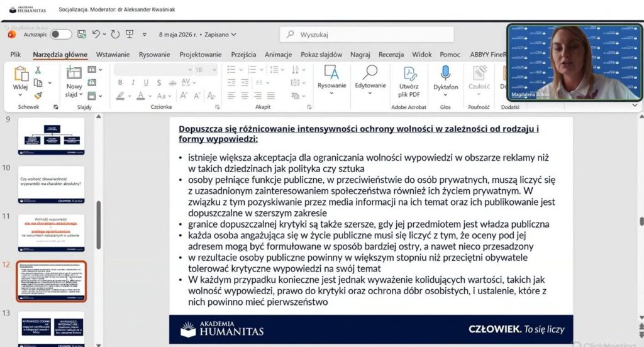The height and width of the screenshot is (347, 644).
Task: Click the Cut scissors icon
Action: coord(38,70)
